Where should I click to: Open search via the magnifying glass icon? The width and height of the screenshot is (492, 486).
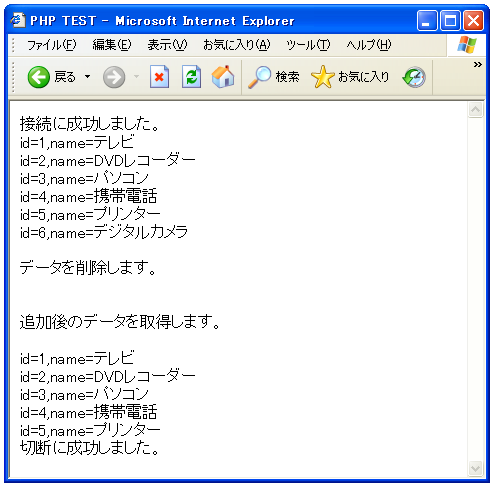coord(260,77)
